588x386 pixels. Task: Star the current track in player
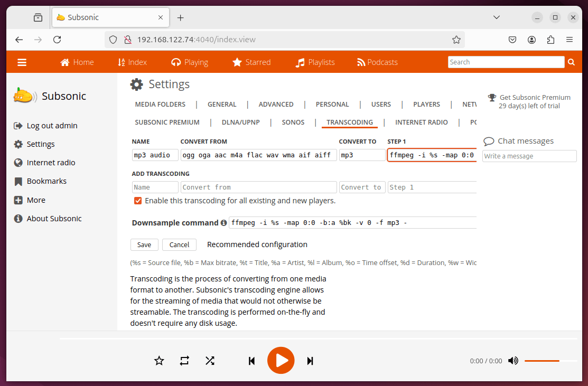[x=159, y=361]
